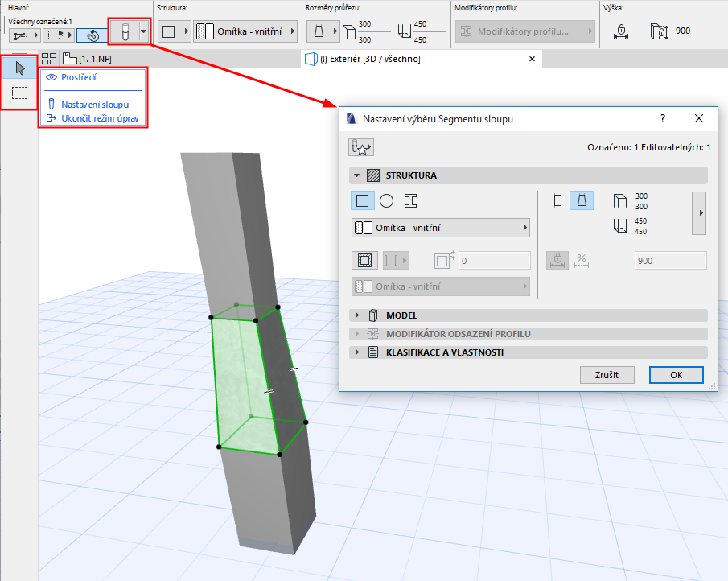This screenshot has width=728, height=581.
Task: Click the classification list icon in the section header
Action: [372, 352]
